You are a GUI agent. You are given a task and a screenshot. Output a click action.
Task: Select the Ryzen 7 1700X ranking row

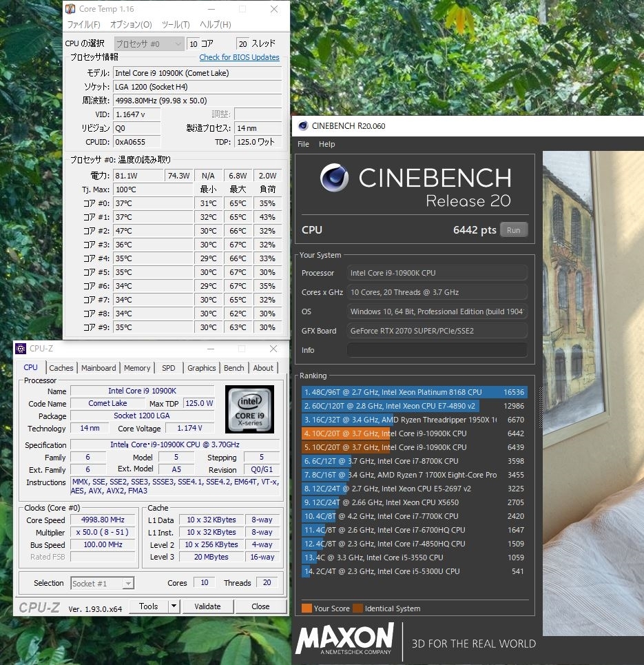pos(414,475)
